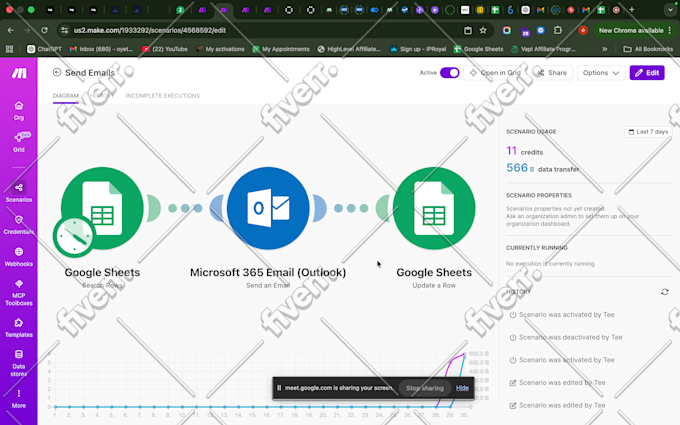680x425 pixels.
Task: Switch to the Diagram tab
Action: pyautogui.click(x=66, y=95)
